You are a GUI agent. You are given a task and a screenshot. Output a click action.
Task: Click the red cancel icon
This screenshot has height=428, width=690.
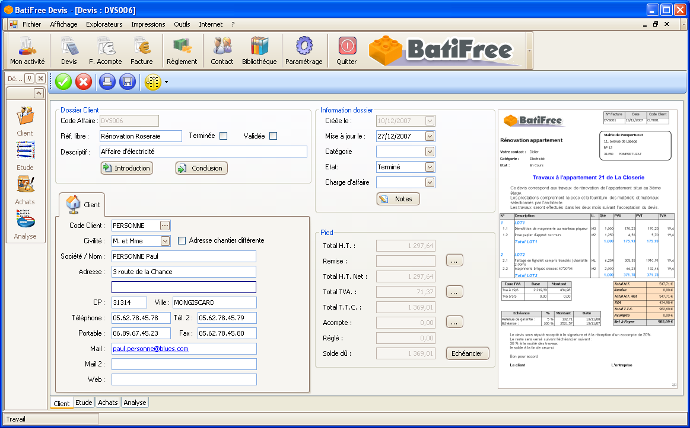83,82
